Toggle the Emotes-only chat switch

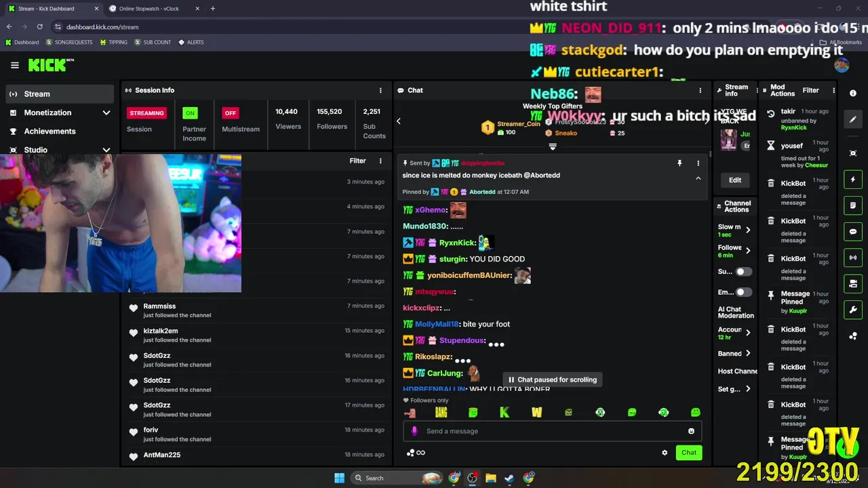[744, 292]
